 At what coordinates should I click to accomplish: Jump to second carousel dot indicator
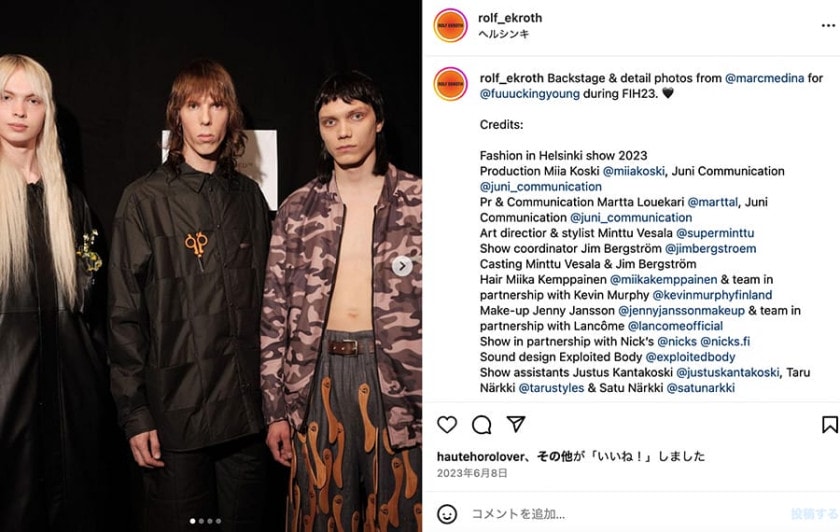pyautogui.click(x=201, y=521)
